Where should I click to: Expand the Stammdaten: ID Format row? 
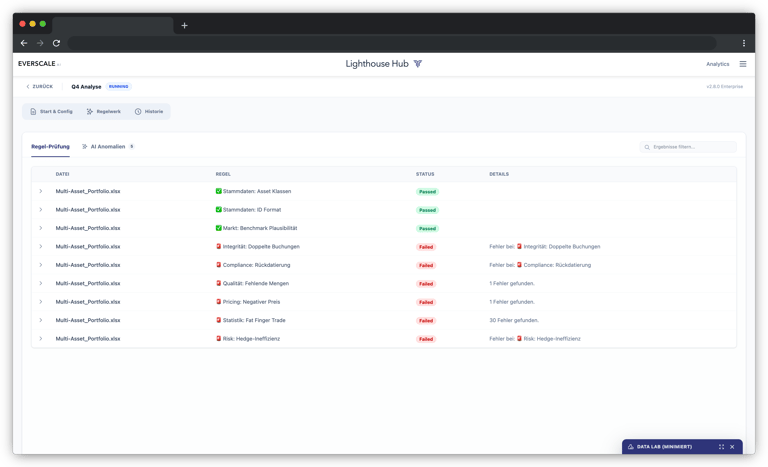pos(41,210)
